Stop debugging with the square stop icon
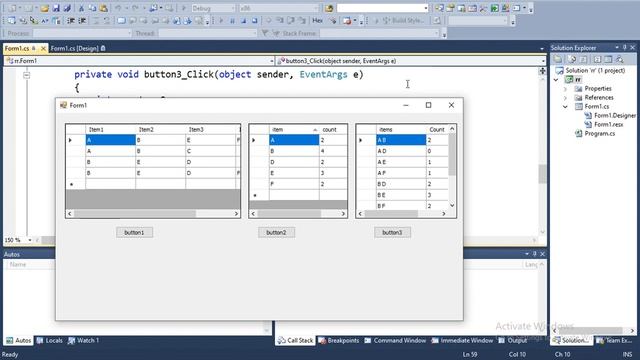640x360 pixels. click(x=243, y=20)
